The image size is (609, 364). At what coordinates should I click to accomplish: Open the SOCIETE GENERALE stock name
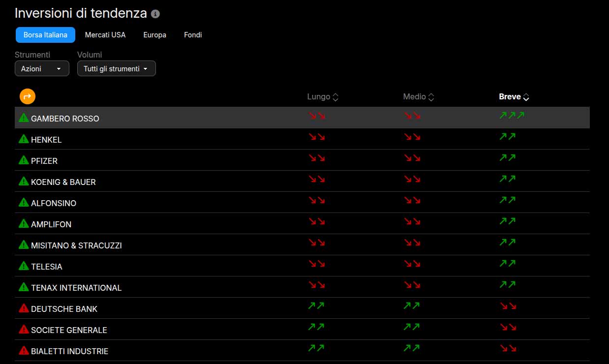[x=69, y=330]
